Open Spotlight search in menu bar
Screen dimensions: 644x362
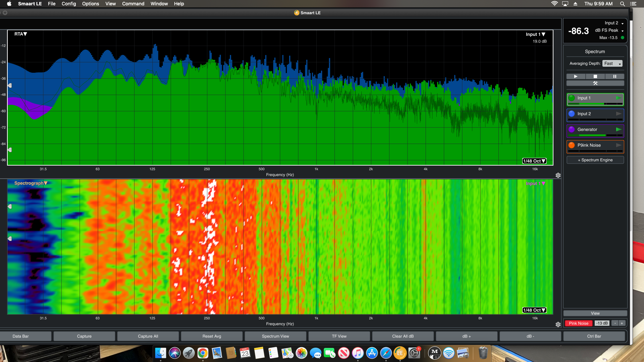point(622,4)
